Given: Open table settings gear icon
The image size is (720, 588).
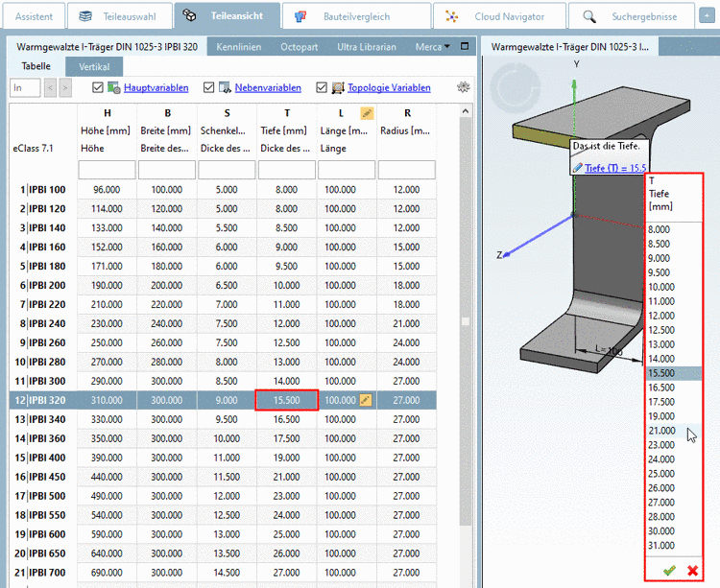Looking at the screenshot, I should click(465, 87).
